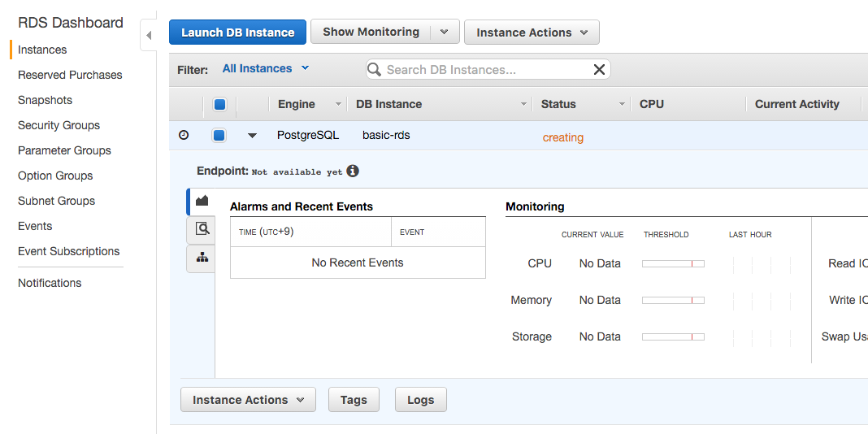Open the All Instances filter dropdown

pyautogui.click(x=266, y=68)
